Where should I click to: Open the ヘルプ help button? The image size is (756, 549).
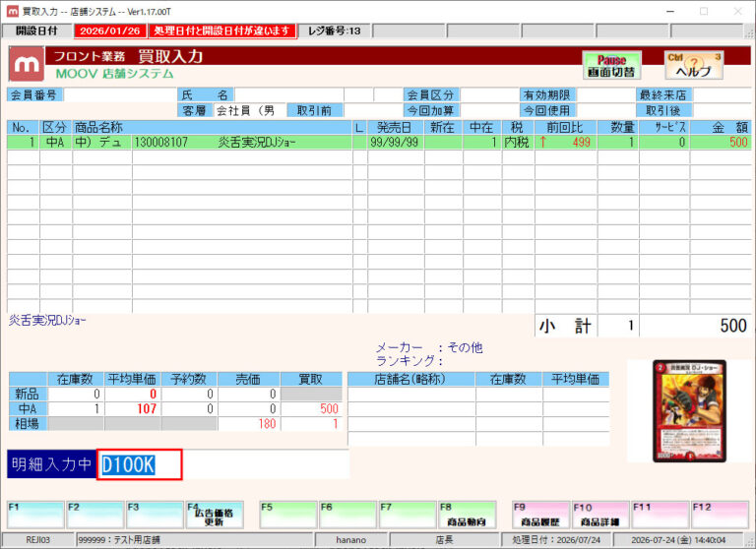point(694,66)
